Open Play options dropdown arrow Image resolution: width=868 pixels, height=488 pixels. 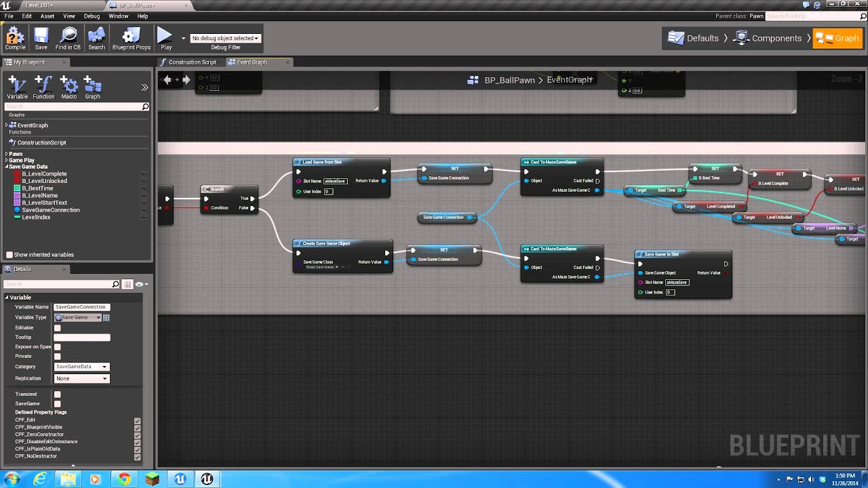click(x=183, y=38)
